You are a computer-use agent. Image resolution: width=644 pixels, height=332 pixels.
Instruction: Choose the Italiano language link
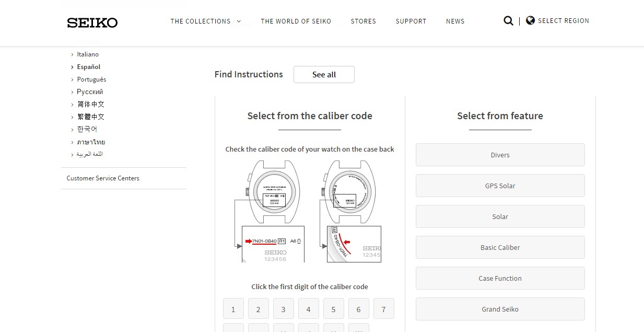[88, 54]
